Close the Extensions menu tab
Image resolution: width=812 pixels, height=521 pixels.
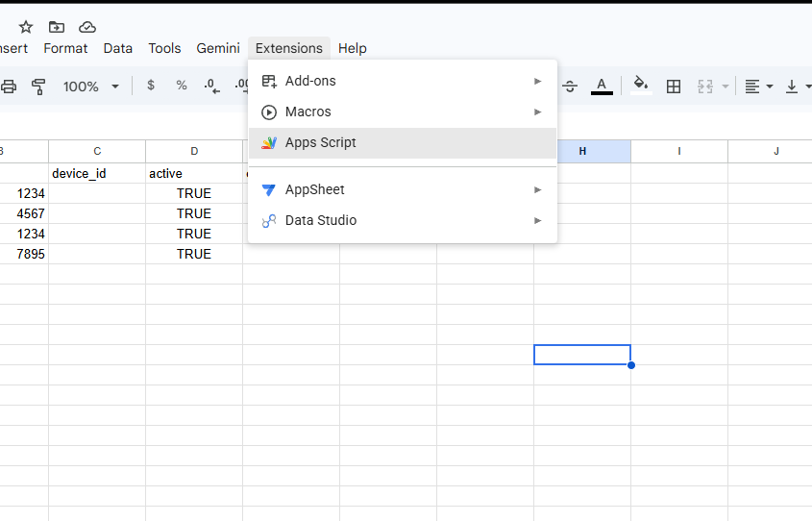(x=289, y=48)
